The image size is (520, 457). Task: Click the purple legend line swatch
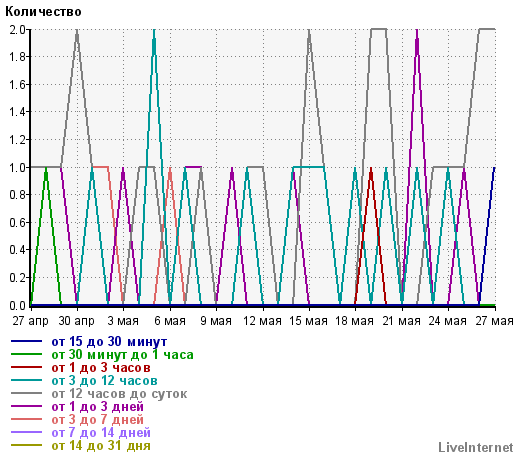click(x=26, y=406)
